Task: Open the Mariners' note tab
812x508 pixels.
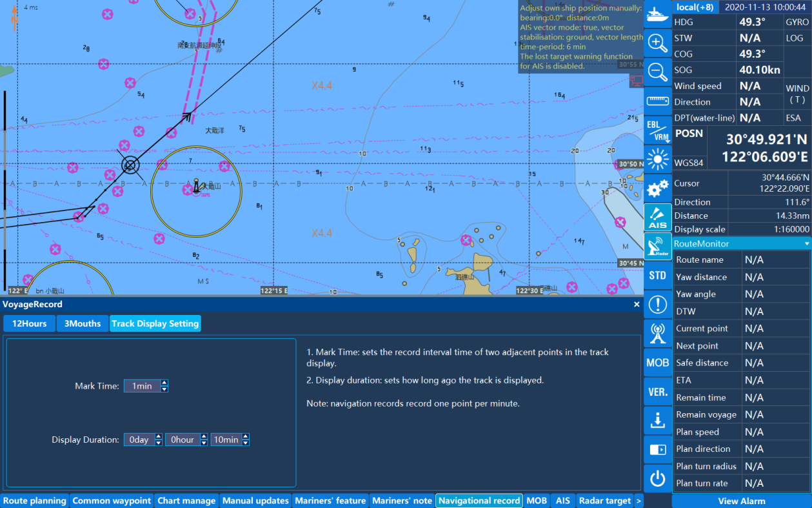Action: coord(402,500)
